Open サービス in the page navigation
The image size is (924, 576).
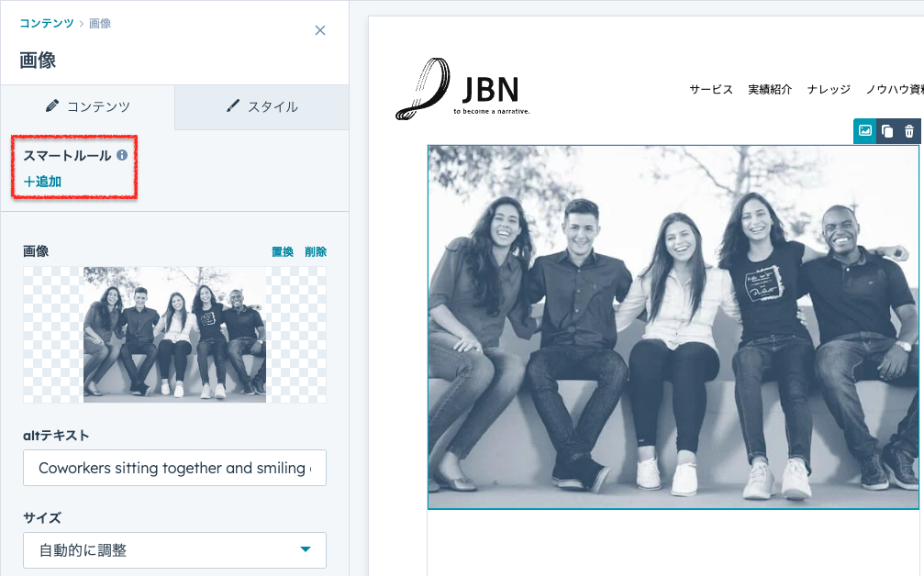[x=711, y=89]
